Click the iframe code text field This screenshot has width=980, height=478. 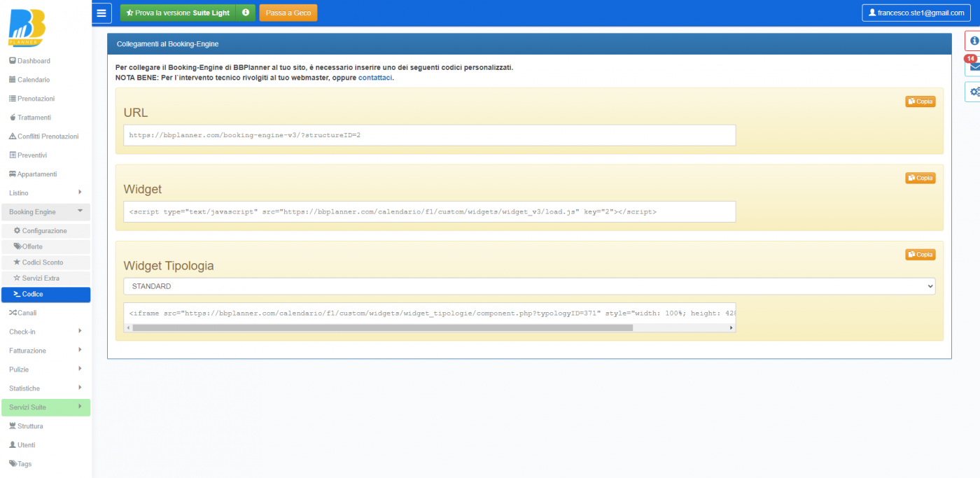[429, 314]
